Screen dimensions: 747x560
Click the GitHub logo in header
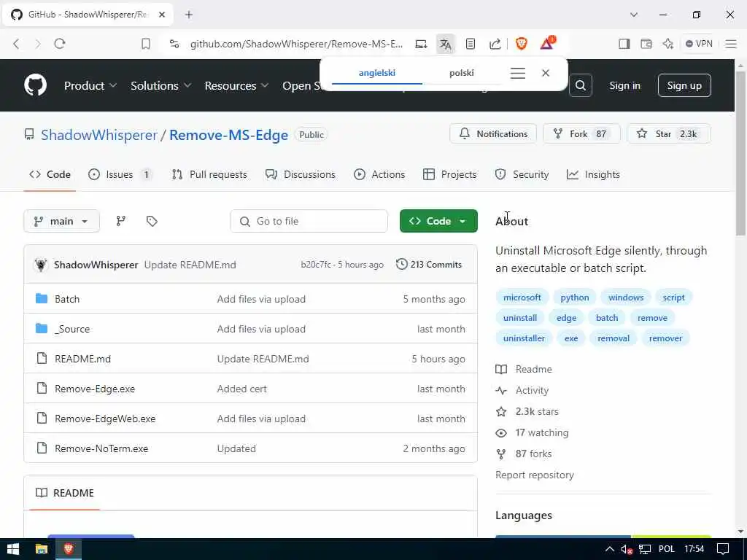point(35,85)
